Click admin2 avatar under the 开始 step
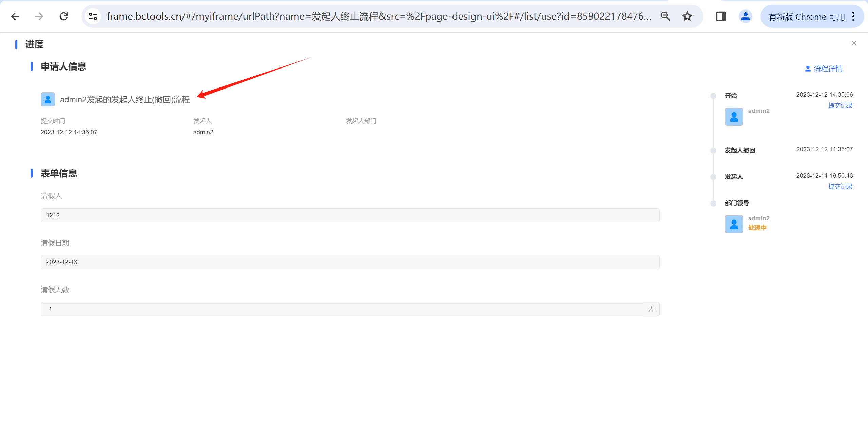The width and height of the screenshot is (868, 429). [x=734, y=117]
